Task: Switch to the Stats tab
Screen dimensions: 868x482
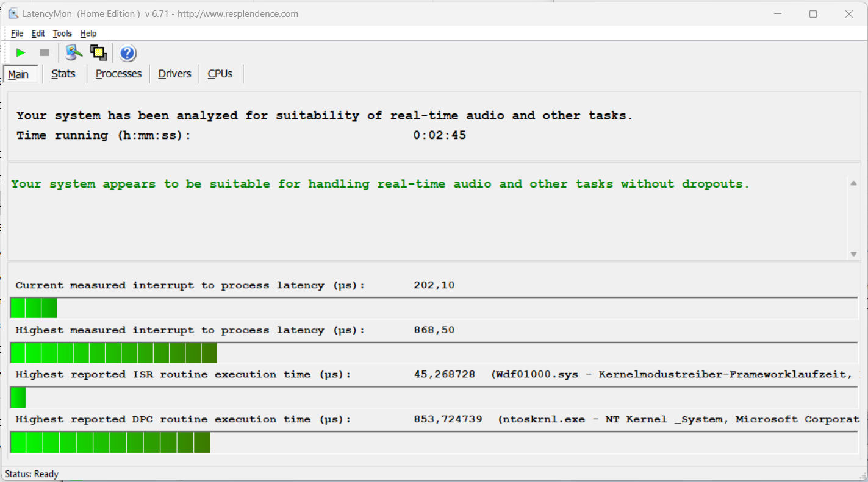Action: tap(63, 74)
